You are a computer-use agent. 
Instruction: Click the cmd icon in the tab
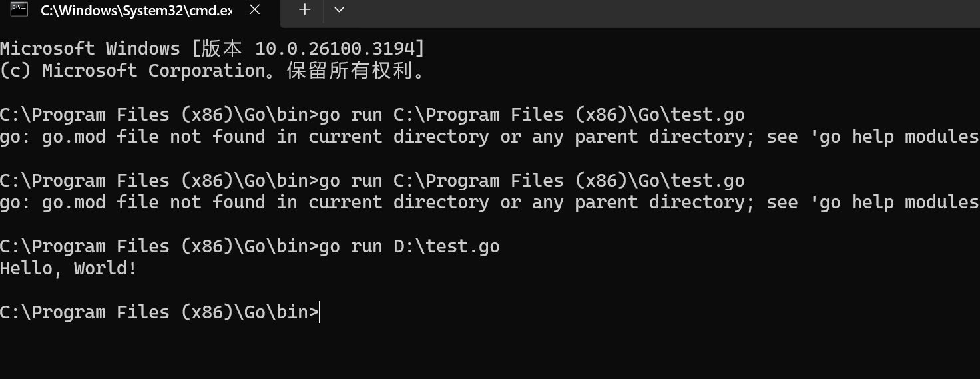[x=19, y=9]
